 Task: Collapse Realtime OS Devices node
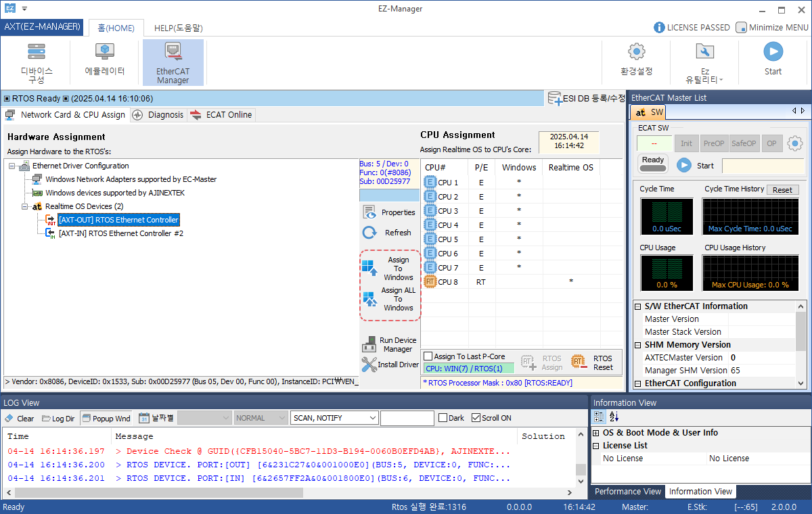point(24,206)
